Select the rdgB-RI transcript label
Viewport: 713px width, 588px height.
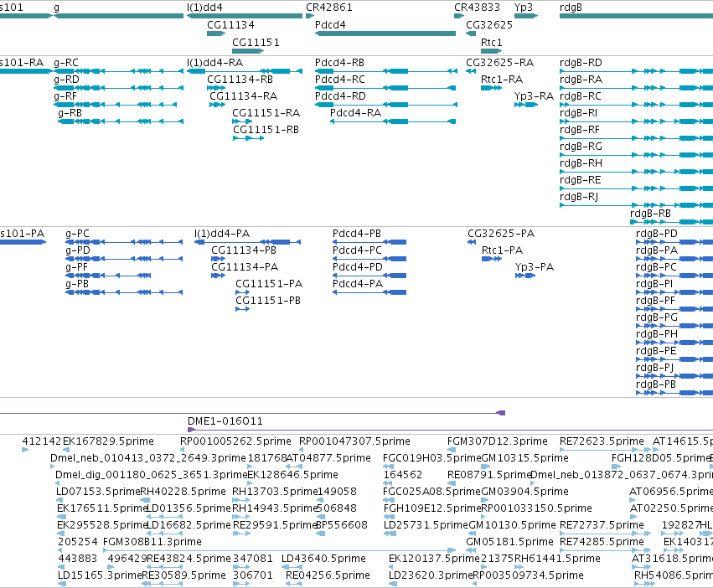pos(578,113)
